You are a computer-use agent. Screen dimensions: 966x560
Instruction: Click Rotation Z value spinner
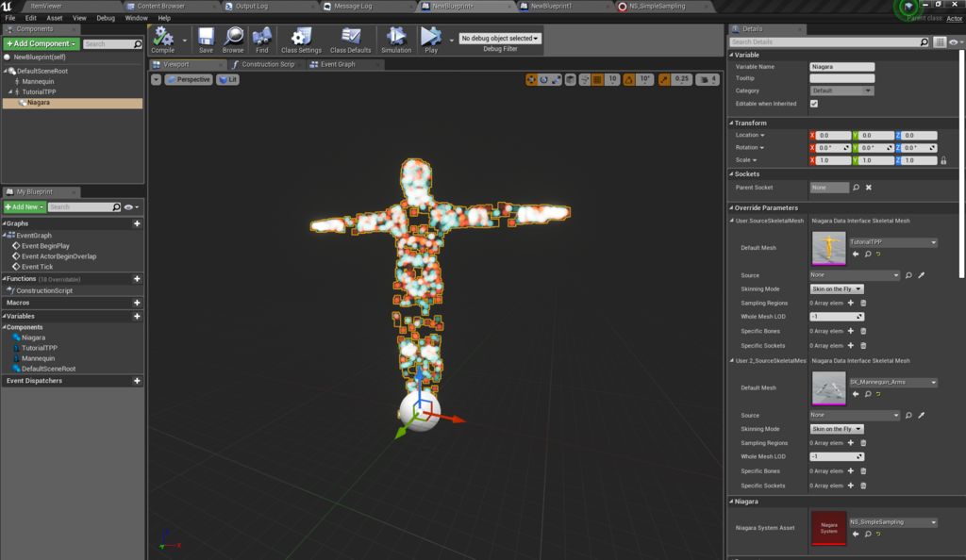(921, 148)
